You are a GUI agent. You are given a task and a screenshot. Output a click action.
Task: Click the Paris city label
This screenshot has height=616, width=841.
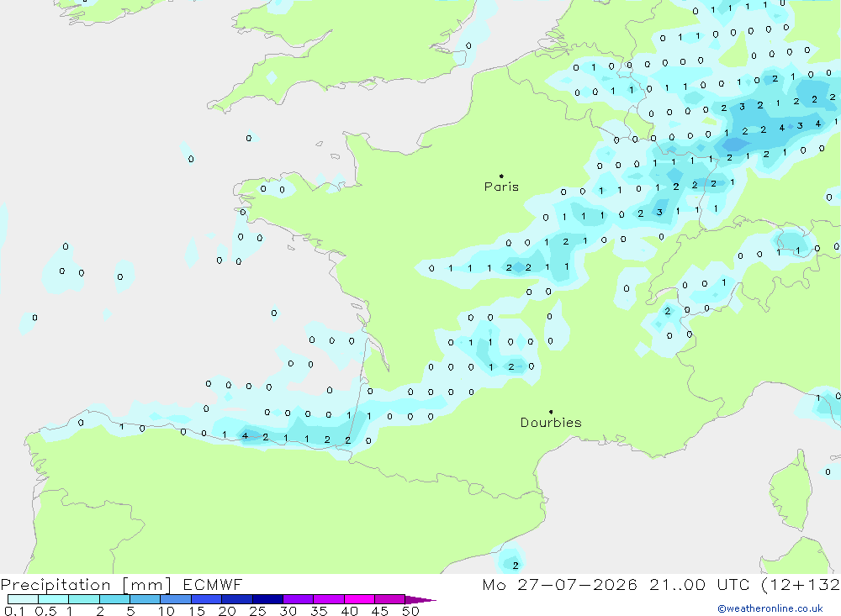click(501, 187)
